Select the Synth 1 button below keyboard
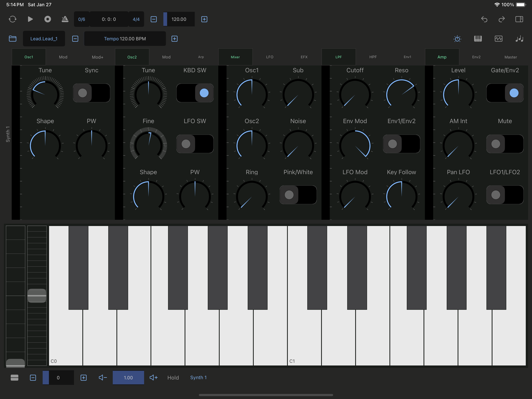532x399 pixels. [198, 378]
